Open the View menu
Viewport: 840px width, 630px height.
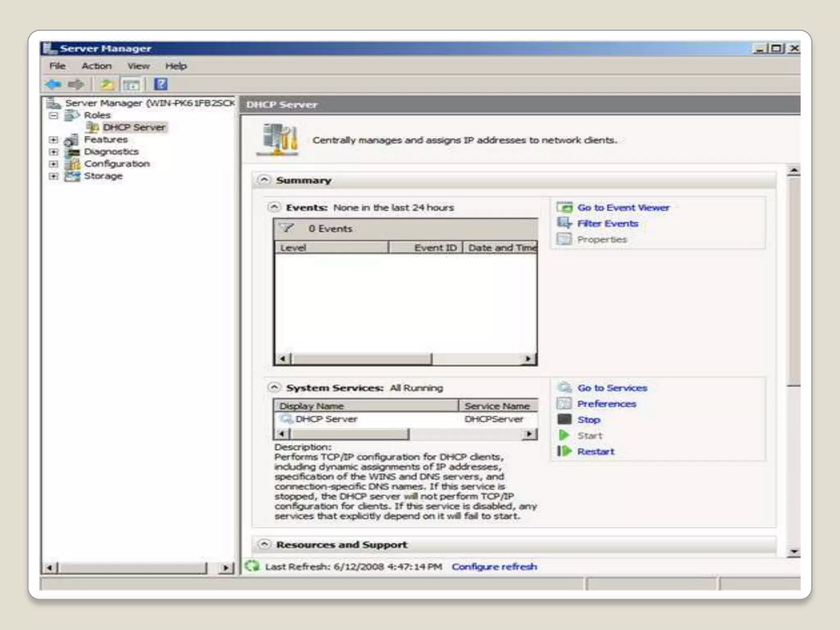[x=138, y=66]
